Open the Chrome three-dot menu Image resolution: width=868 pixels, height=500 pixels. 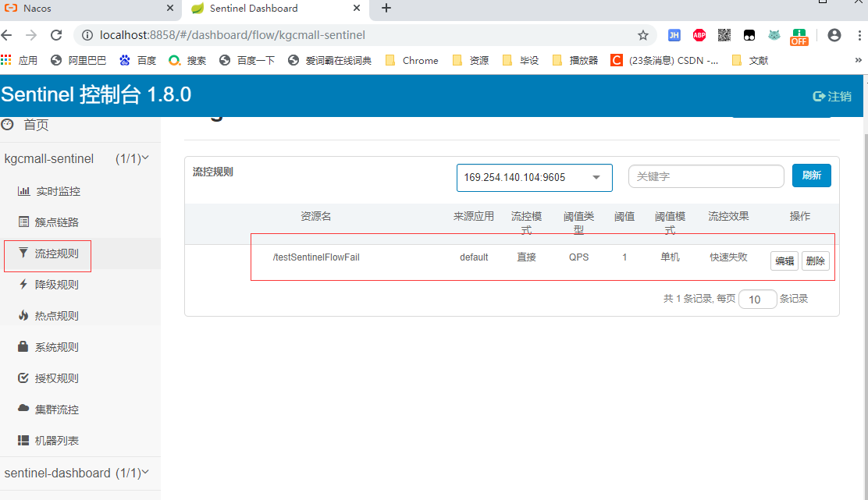click(x=859, y=35)
